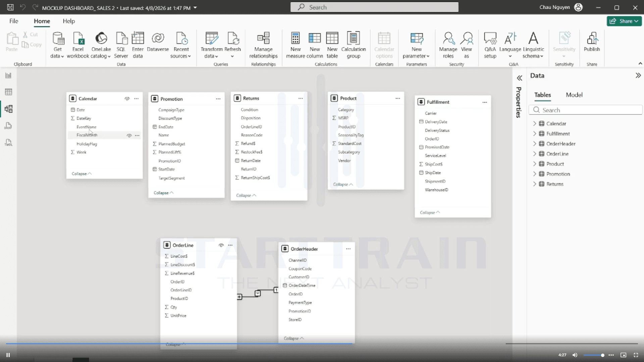Click Manage relationships
The height and width of the screenshot is (362, 644).
click(x=263, y=45)
